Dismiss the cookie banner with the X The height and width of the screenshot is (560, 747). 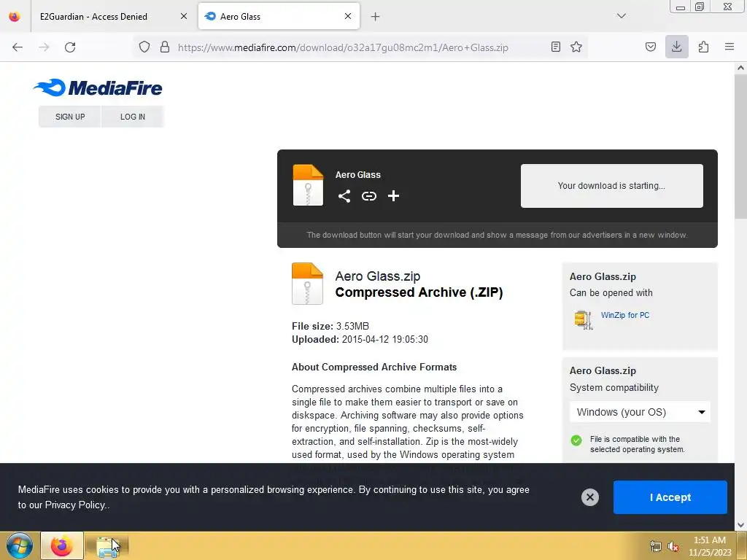click(x=589, y=497)
